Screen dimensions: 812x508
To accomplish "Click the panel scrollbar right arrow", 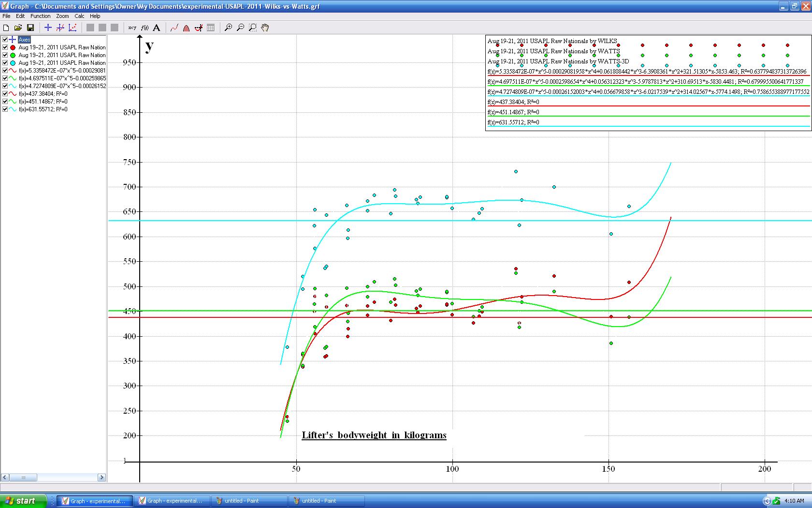I will pyautogui.click(x=101, y=478).
